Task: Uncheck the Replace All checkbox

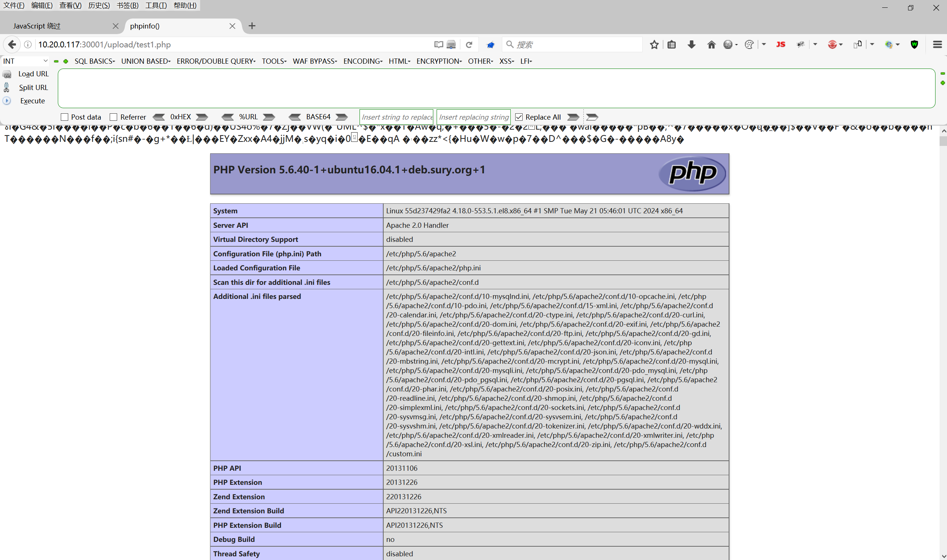Action: [519, 117]
